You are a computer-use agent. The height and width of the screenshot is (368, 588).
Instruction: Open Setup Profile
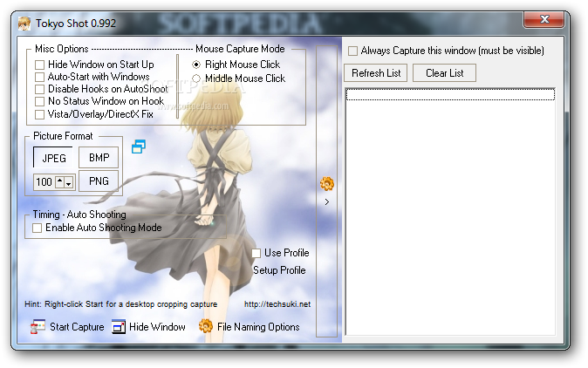279,270
